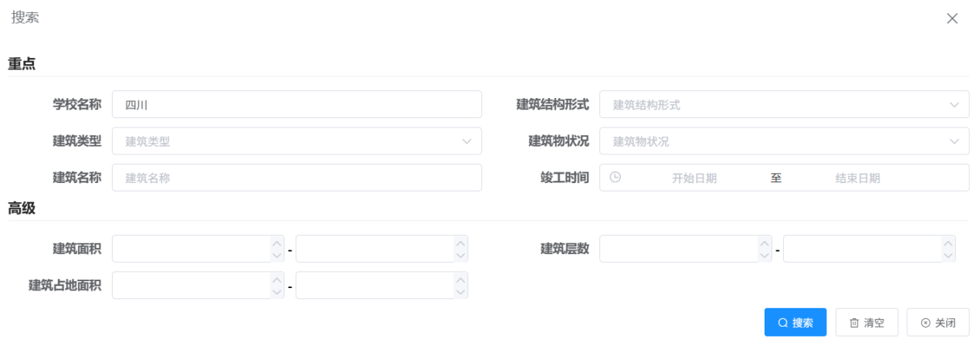
Task: Close the 搜索 dialog with X icon
Action: coord(952,19)
